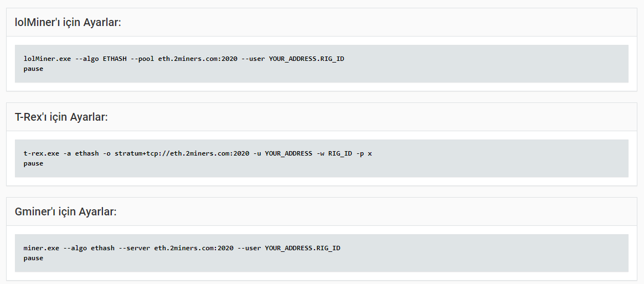This screenshot has width=644, height=284.
Task: Click the miner.exe --algo ethash command line
Action: (x=182, y=249)
